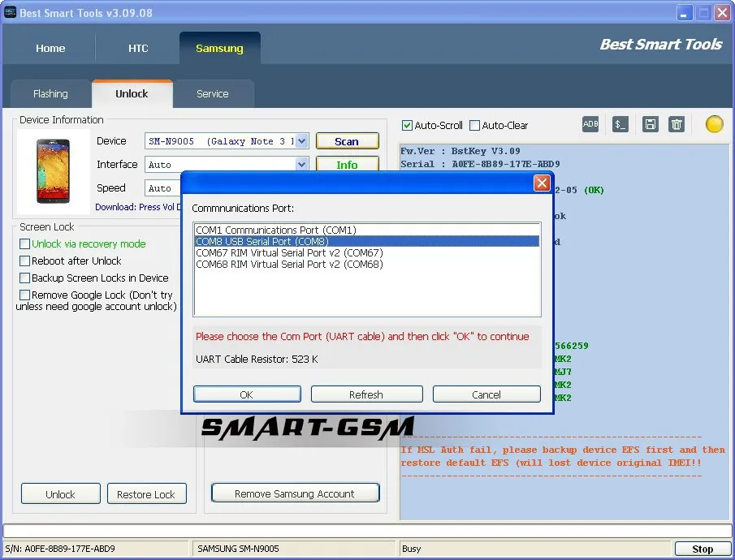Click SAMSUNG SM-N9005 status bar entry

(294, 549)
